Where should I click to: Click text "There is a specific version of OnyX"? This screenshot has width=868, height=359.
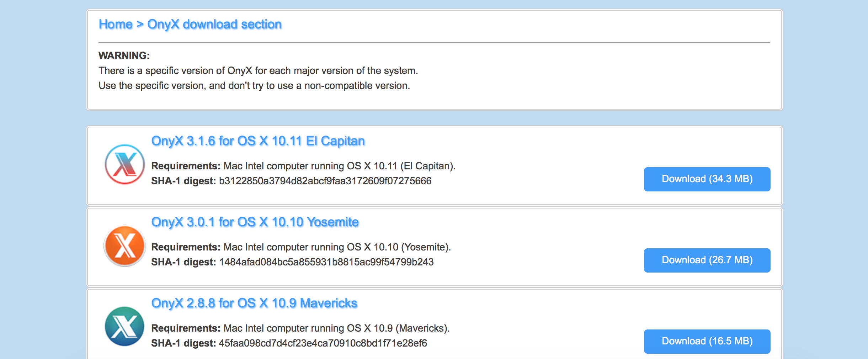click(x=175, y=70)
